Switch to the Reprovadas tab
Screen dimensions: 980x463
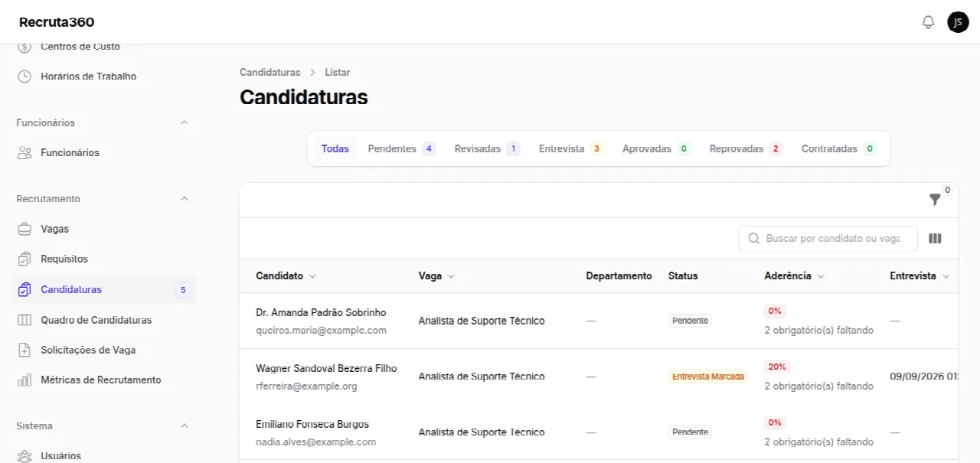click(x=746, y=148)
